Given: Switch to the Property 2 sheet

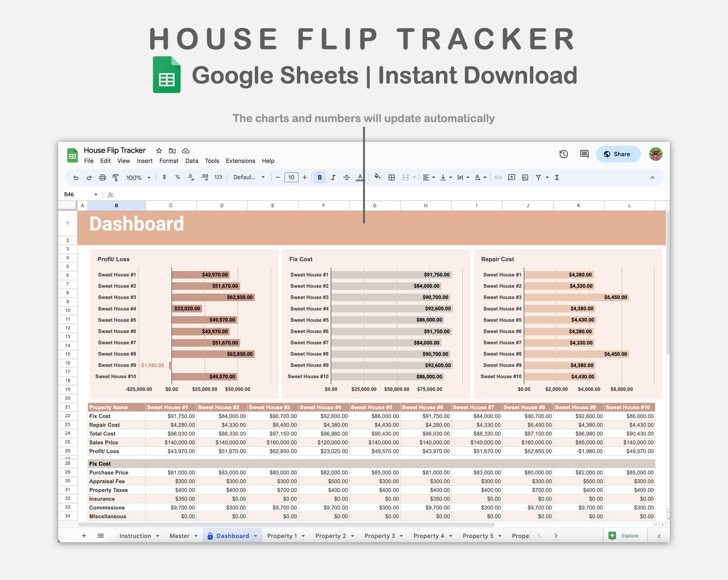Looking at the screenshot, I should coord(331,535).
